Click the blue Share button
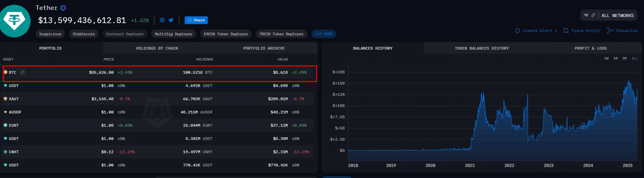The image size is (644, 178). tap(196, 20)
